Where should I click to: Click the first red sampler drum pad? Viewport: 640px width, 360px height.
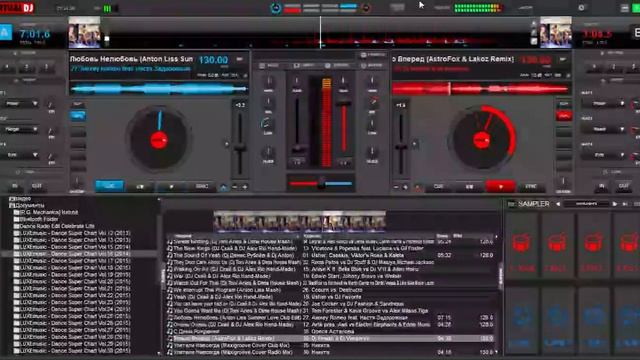tap(522, 246)
